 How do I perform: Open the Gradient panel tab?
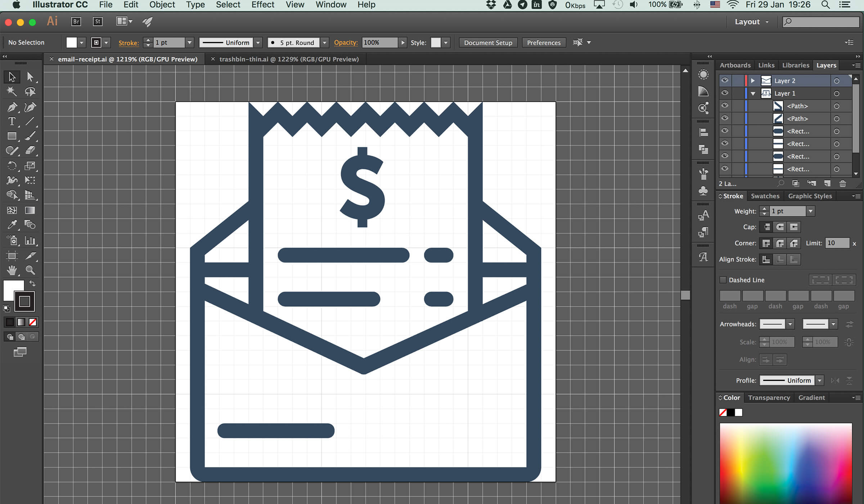pyautogui.click(x=811, y=397)
